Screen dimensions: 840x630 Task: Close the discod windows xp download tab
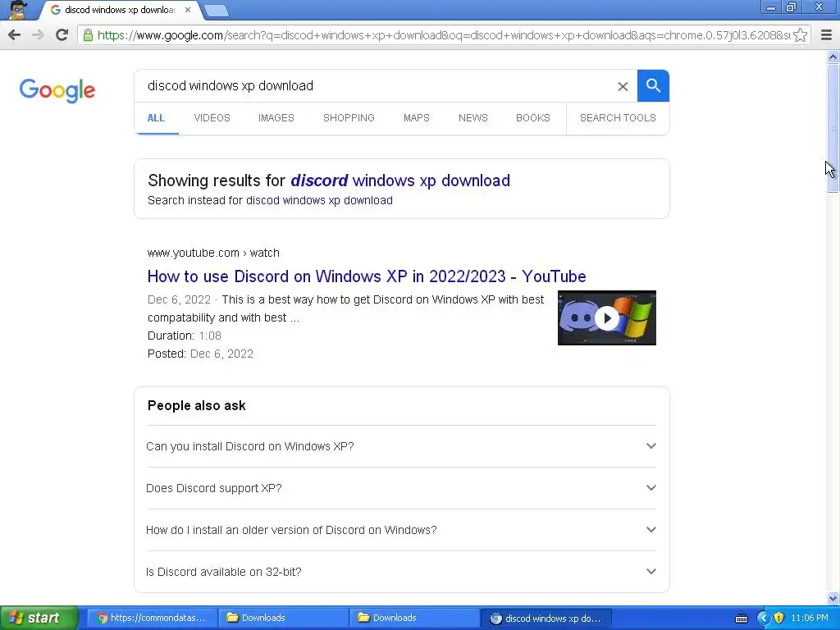click(x=188, y=10)
